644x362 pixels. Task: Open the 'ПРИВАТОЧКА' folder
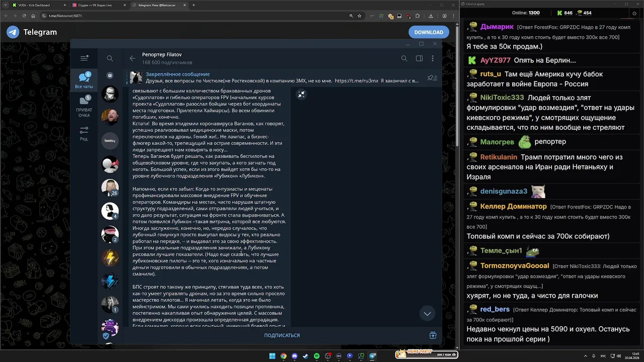84,107
